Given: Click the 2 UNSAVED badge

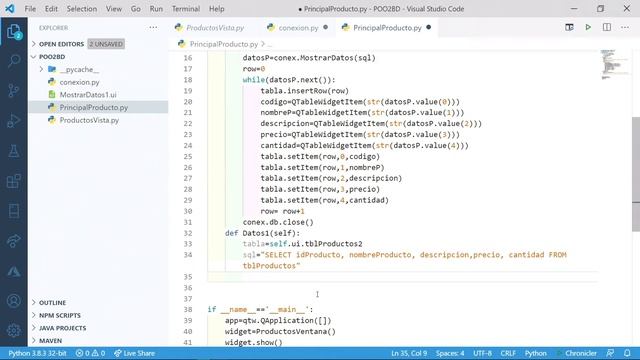Looking at the screenshot, I should pyautogui.click(x=106, y=44).
